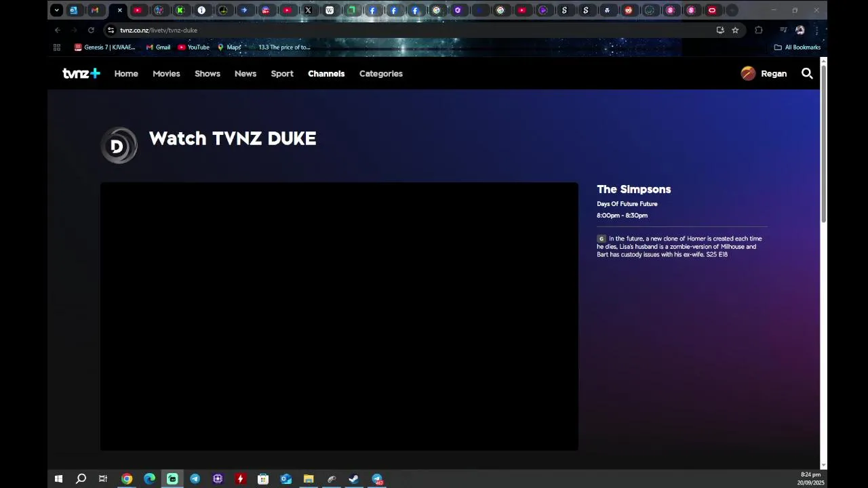
Task: Open the Chrome tab search dropdown
Action: 57,10
